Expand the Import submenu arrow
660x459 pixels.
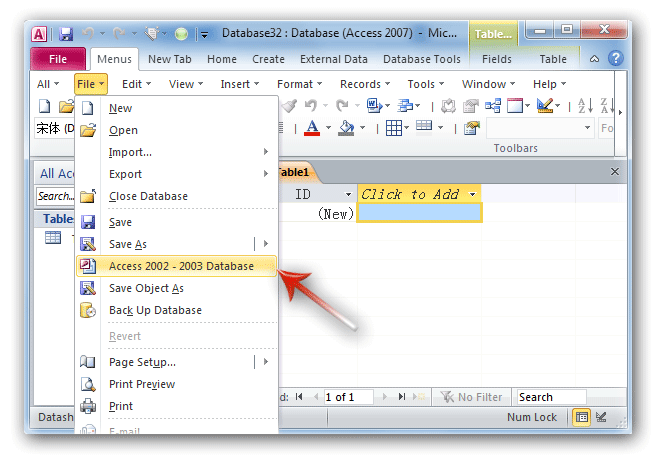(266, 152)
